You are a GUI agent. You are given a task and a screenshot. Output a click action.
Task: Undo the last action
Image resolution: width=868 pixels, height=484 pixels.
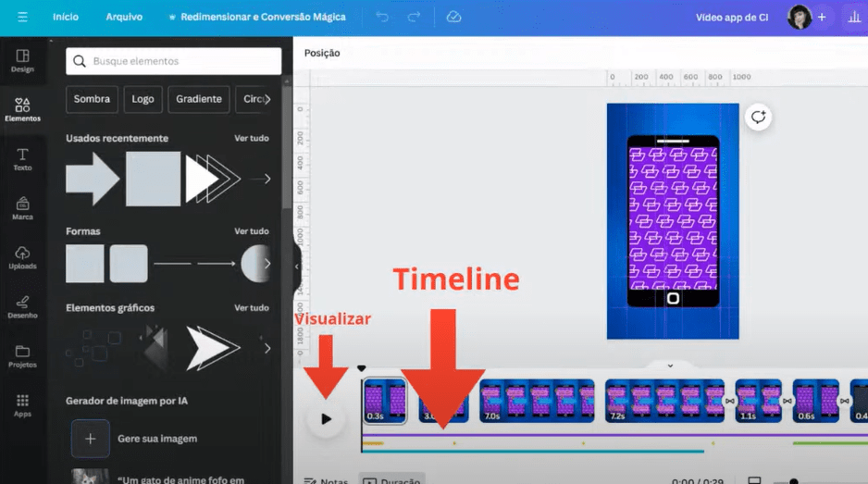click(382, 18)
